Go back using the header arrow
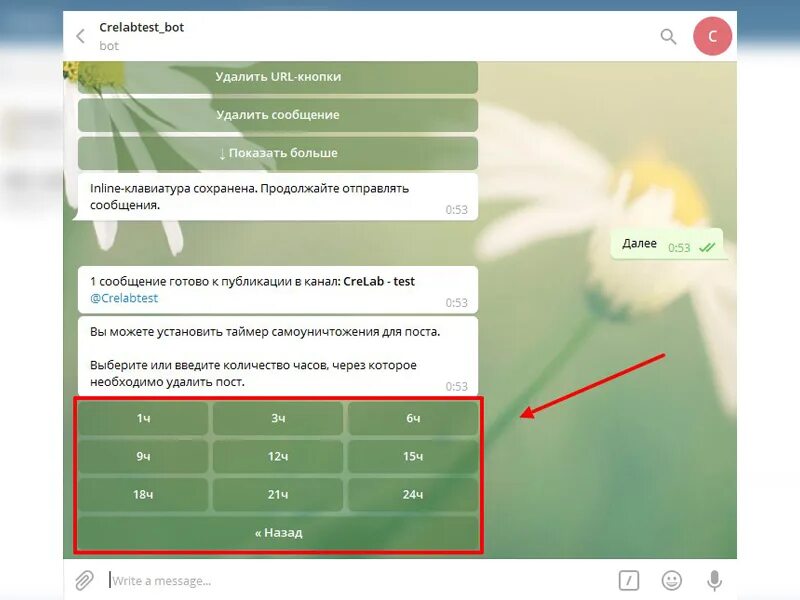800x600 pixels. pyautogui.click(x=80, y=36)
